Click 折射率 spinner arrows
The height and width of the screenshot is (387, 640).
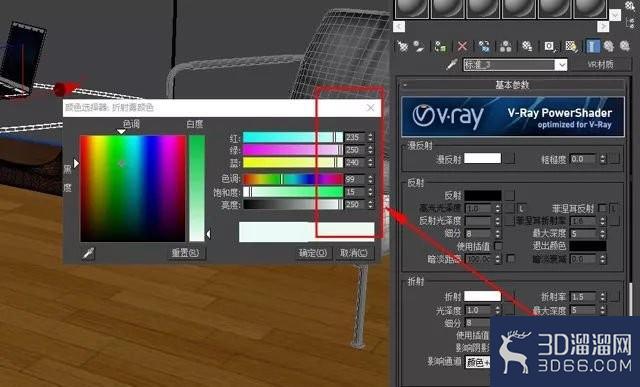[x=603, y=297]
